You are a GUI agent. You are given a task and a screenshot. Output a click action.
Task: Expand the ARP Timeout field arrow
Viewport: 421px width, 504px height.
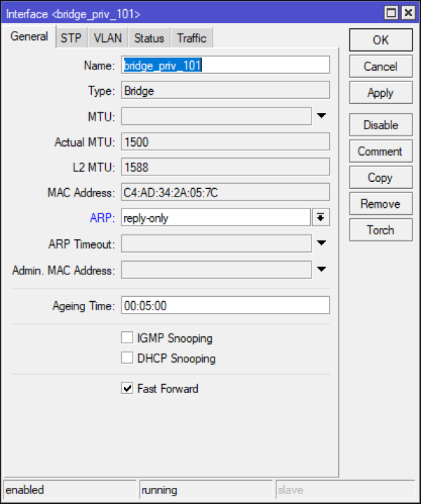[321, 244]
